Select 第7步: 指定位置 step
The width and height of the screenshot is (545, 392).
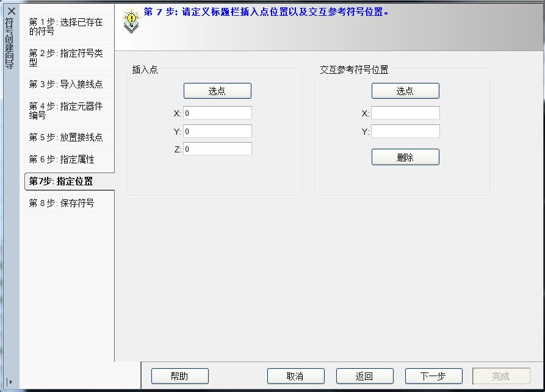[70, 181]
